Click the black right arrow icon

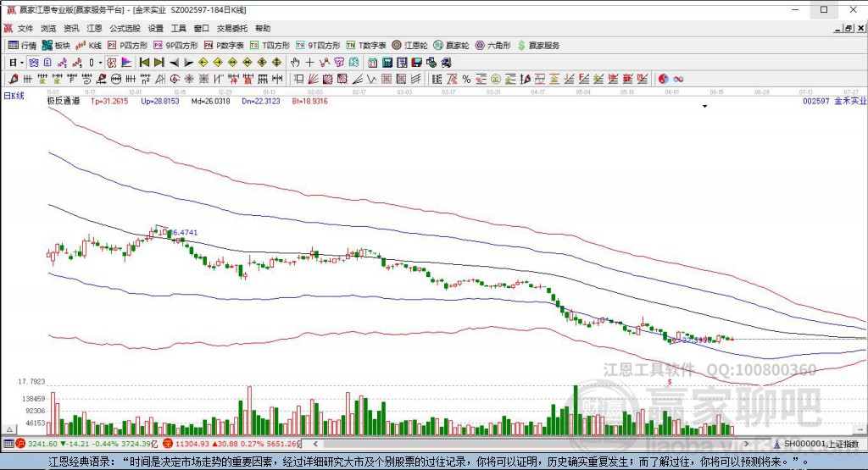click(x=189, y=63)
